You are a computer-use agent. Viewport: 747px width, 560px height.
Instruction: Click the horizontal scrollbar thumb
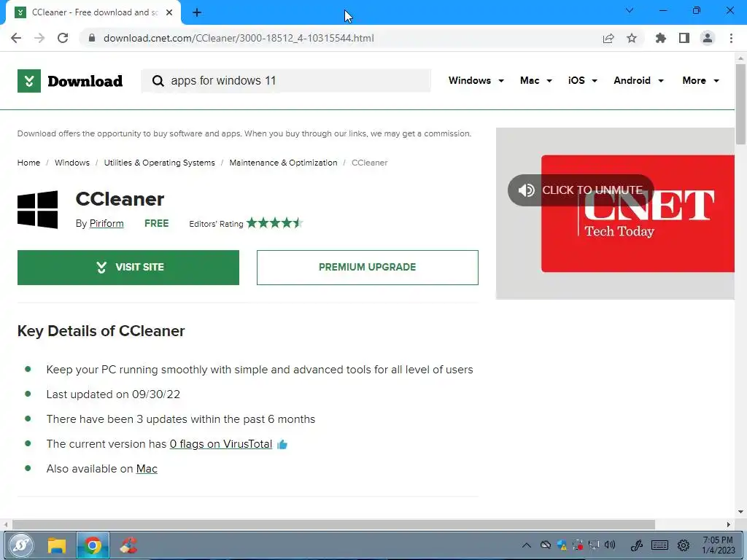333,524
